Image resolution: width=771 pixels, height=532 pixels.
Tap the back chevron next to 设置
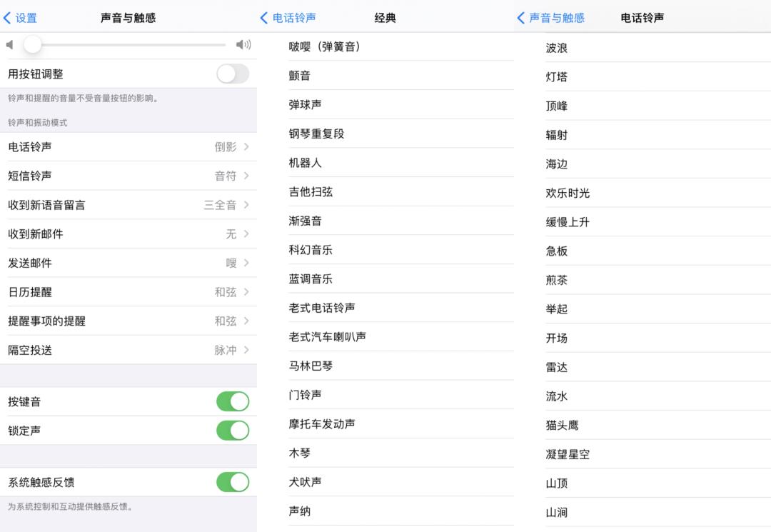pyautogui.click(x=8, y=17)
